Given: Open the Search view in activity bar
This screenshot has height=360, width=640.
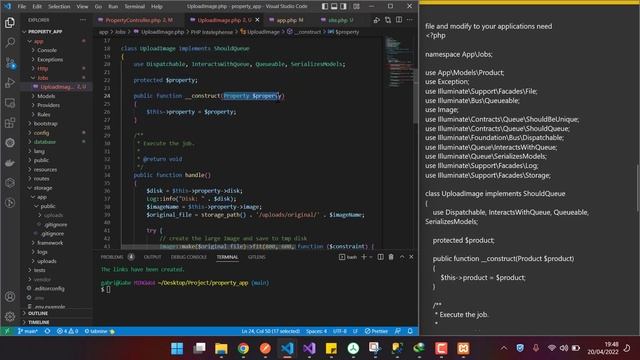Looking at the screenshot, I should (x=10, y=42).
